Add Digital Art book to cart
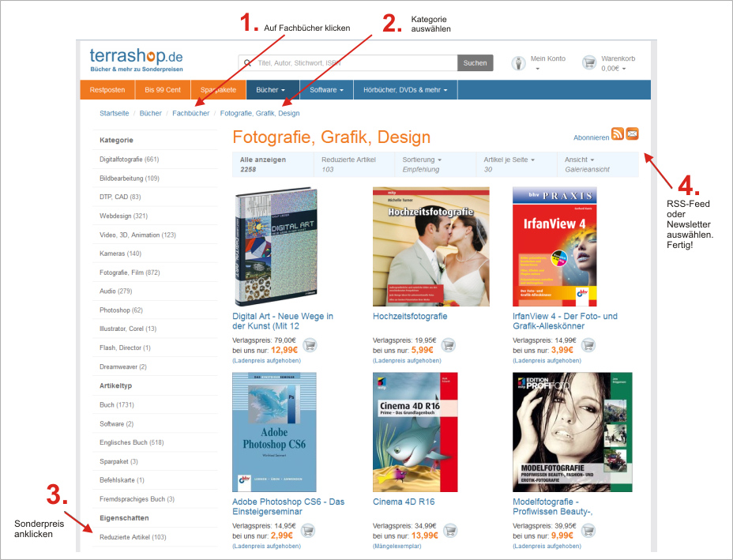Screen dimensions: 733x560 pos(310,345)
